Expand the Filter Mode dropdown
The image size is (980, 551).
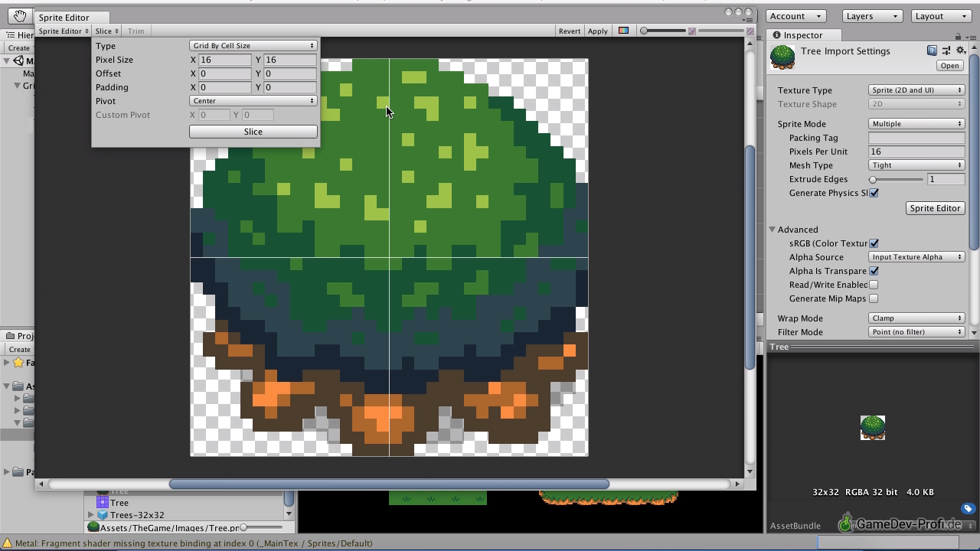(916, 332)
